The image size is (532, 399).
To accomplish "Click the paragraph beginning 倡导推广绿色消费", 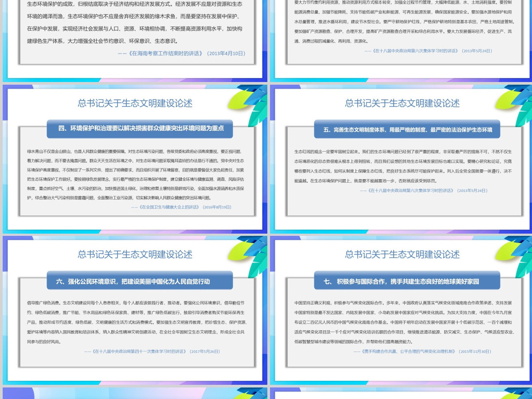I will (x=136, y=322).
